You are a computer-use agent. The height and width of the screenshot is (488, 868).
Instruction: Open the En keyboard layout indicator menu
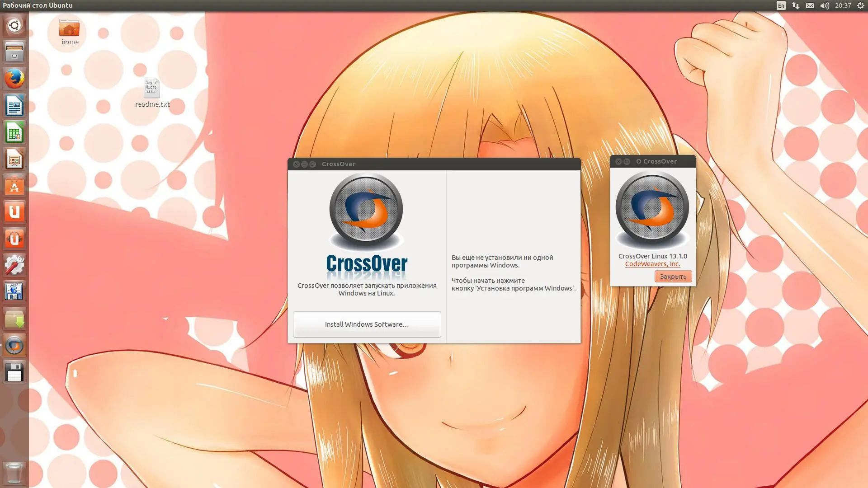click(x=781, y=5)
